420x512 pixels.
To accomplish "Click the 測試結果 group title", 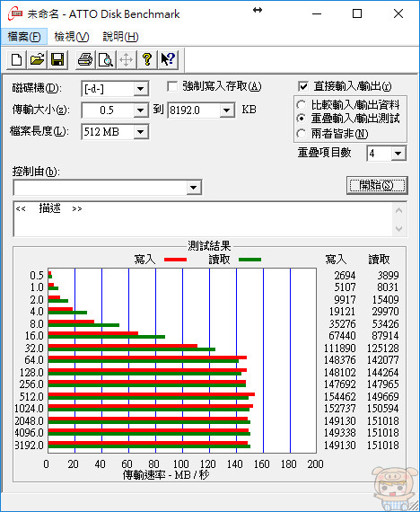I will tap(209, 245).
